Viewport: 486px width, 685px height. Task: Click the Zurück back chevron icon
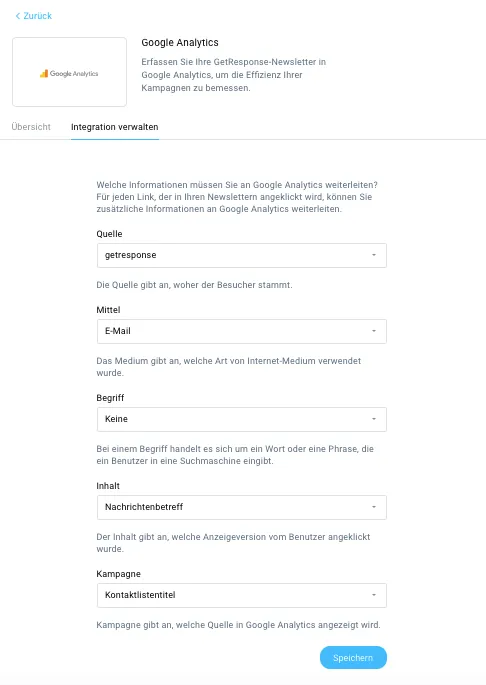(18, 16)
